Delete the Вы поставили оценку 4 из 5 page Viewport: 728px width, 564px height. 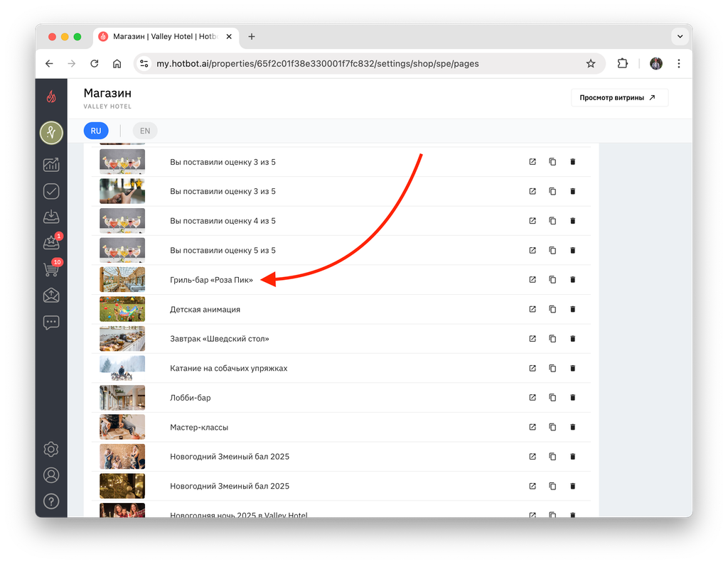tap(572, 221)
